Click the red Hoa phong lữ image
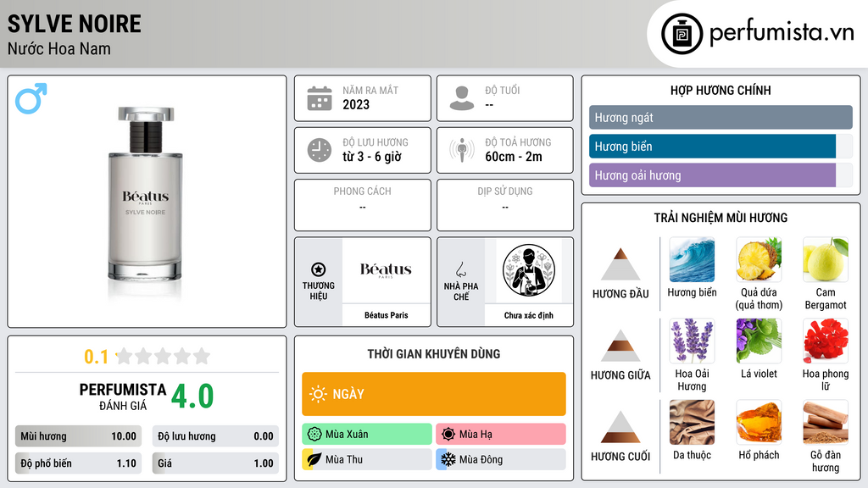 [x=826, y=341]
